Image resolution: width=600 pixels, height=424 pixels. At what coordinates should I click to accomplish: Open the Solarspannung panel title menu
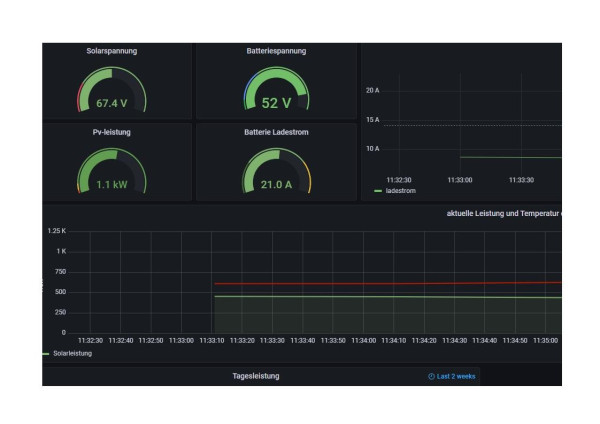[x=112, y=51]
